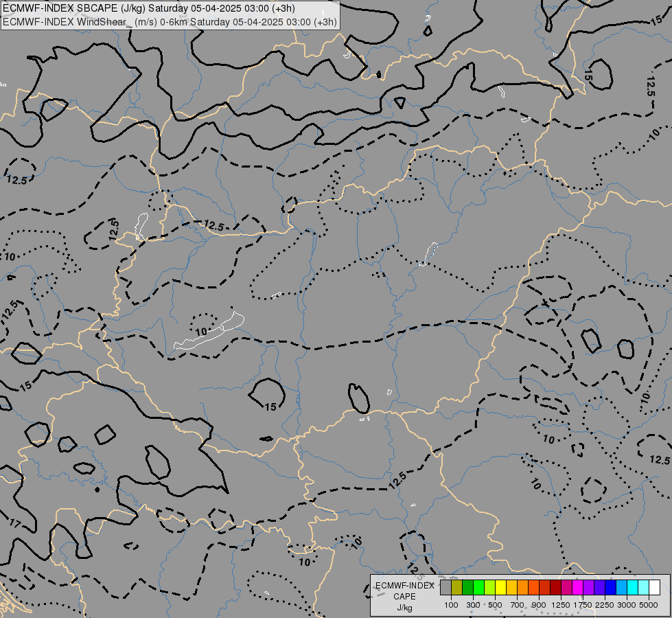Click the 5000 value under legend
Viewport: 672px width, 618px height.
coord(649,605)
